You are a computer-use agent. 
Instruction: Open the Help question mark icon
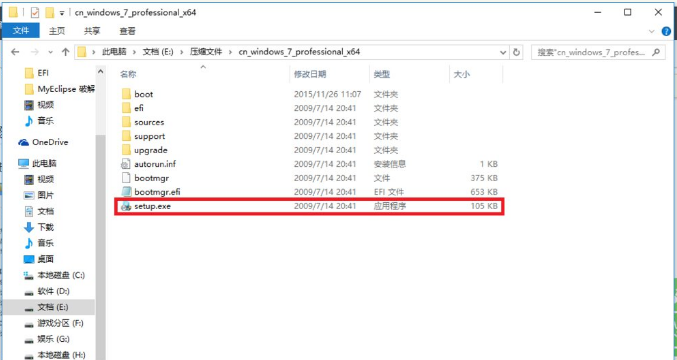point(666,31)
